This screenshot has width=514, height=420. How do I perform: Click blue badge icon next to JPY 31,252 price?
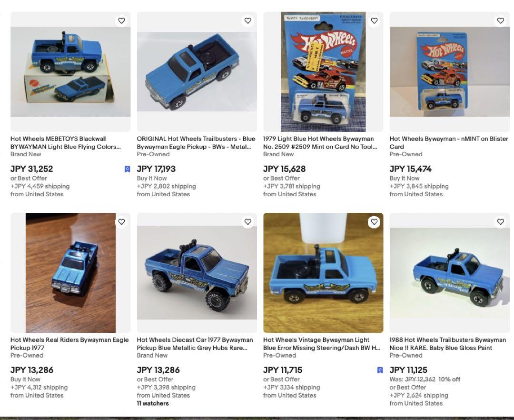[x=127, y=169]
